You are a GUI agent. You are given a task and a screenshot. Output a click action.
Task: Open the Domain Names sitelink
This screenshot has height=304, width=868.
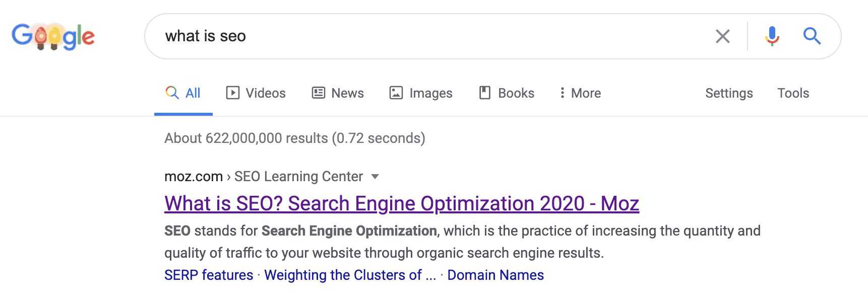point(495,275)
